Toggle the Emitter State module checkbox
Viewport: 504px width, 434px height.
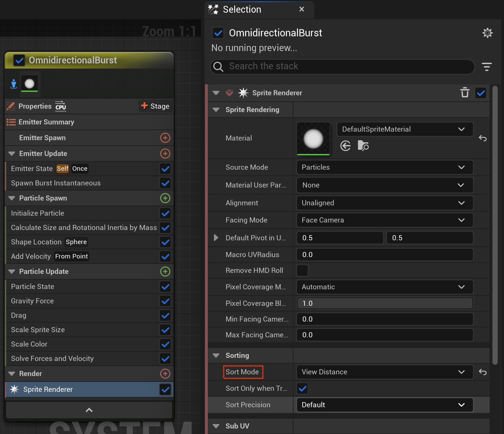click(x=165, y=169)
